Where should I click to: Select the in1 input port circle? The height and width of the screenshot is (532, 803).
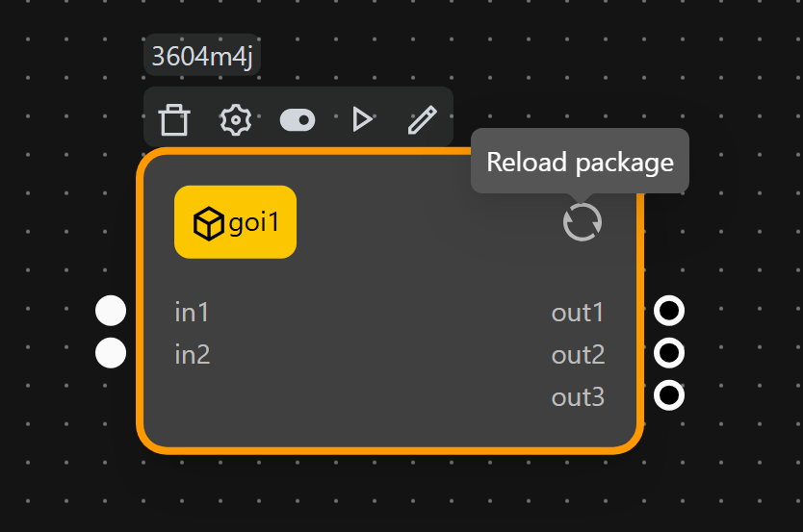[x=111, y=312]
